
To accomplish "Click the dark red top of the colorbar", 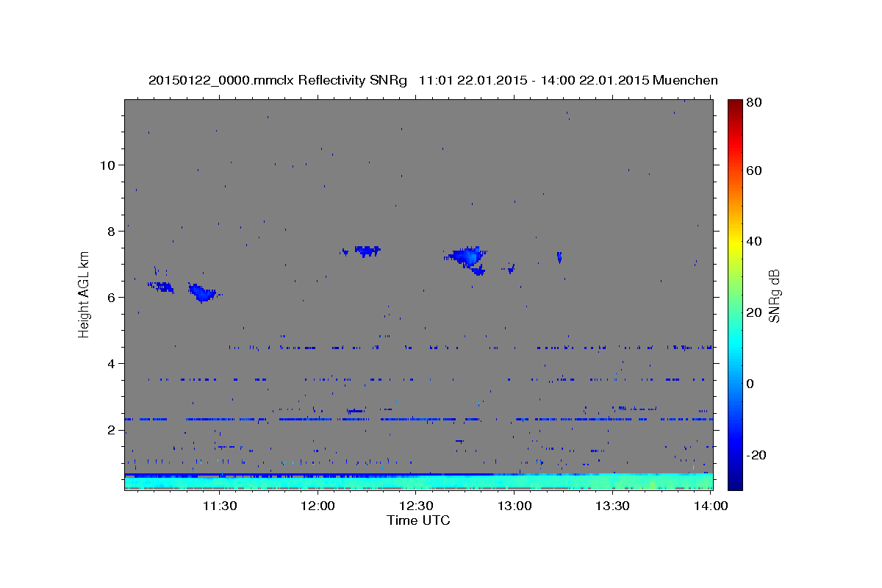I will pos(734,107).
